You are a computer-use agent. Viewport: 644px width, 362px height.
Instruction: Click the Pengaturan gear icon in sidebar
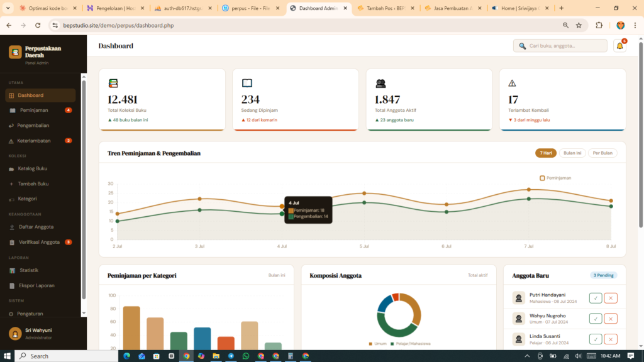coord(12,313)
